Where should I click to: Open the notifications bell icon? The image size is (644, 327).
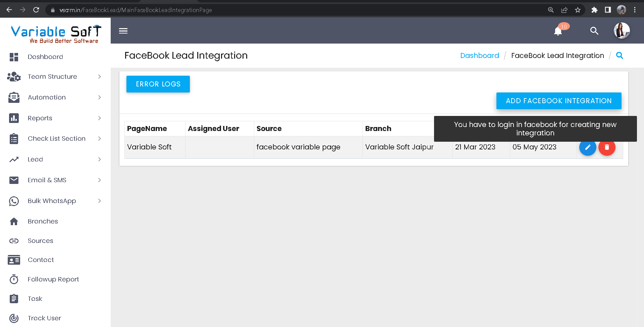558,31
